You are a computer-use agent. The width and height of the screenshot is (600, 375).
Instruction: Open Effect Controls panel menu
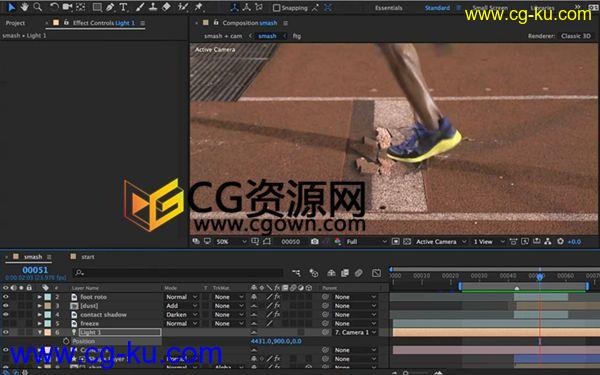pyautogui.click(x=143, y=23)
